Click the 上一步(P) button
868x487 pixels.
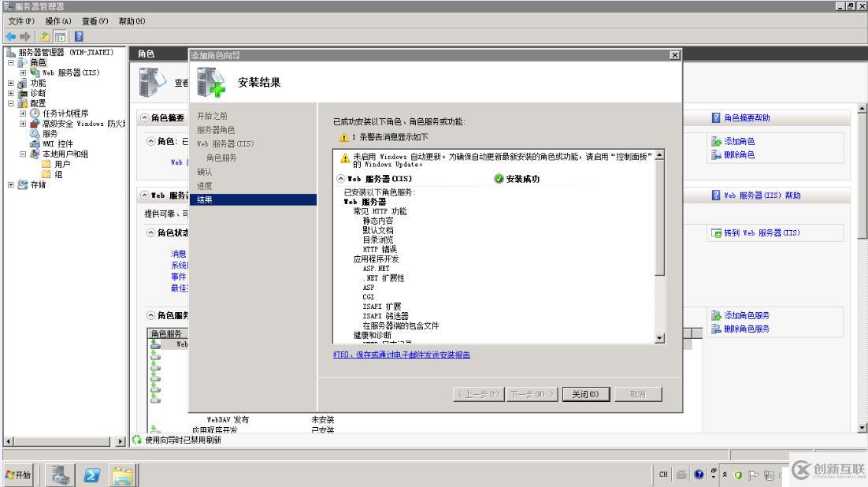coord(479,394)
